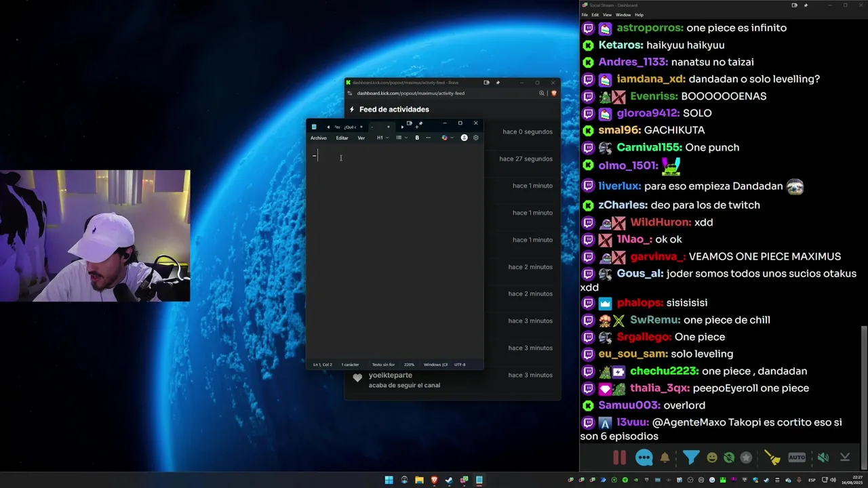Click the pin icon in Brave title bar
This screenshot has width=868, height=488.
(x=497, y=83)
